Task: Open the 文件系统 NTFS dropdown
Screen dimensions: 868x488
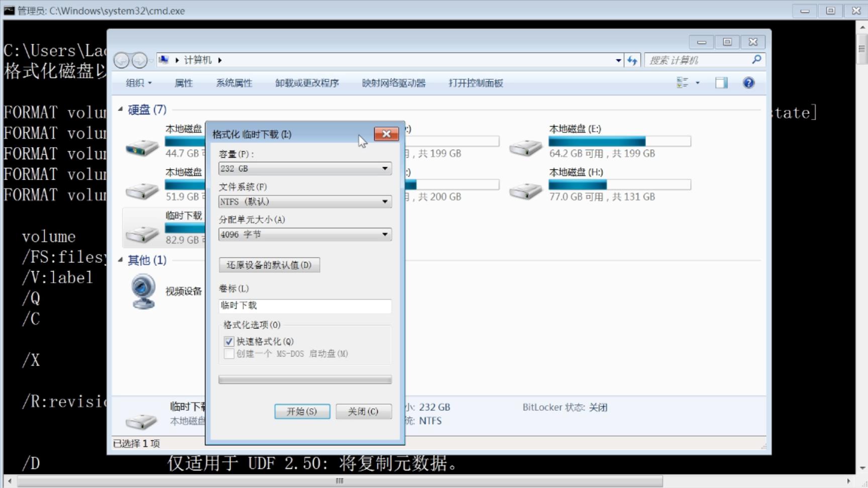Action: coord(385,201)
